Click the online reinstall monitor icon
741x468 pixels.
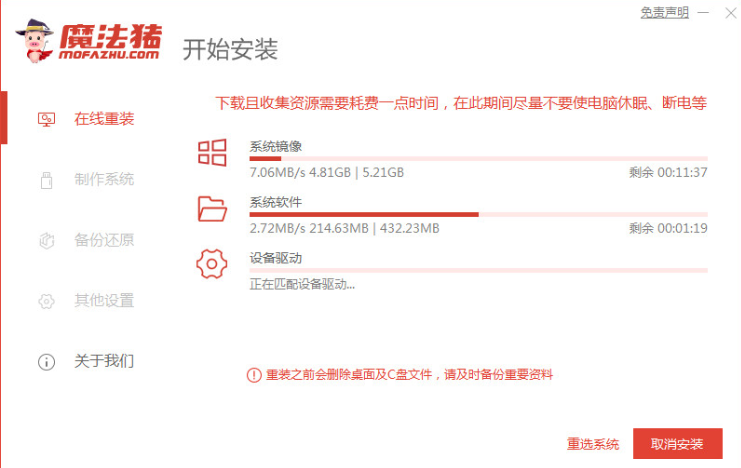click(46, 119)
